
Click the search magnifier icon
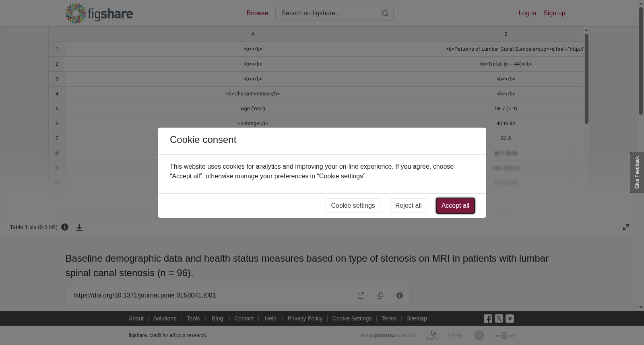tap(385, 13)
